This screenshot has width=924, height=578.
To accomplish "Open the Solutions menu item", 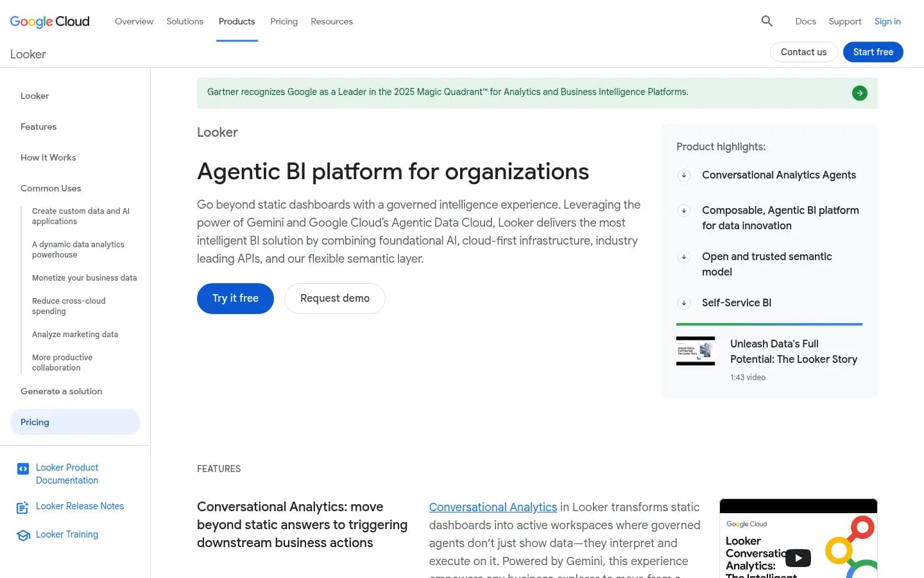I will pos(185,21).
